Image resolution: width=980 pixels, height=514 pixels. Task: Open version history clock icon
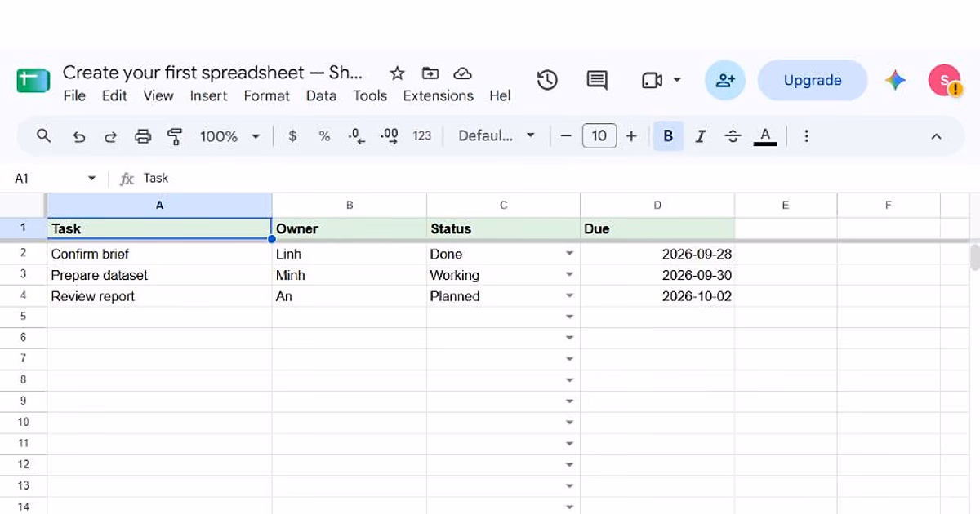(547, 80)
